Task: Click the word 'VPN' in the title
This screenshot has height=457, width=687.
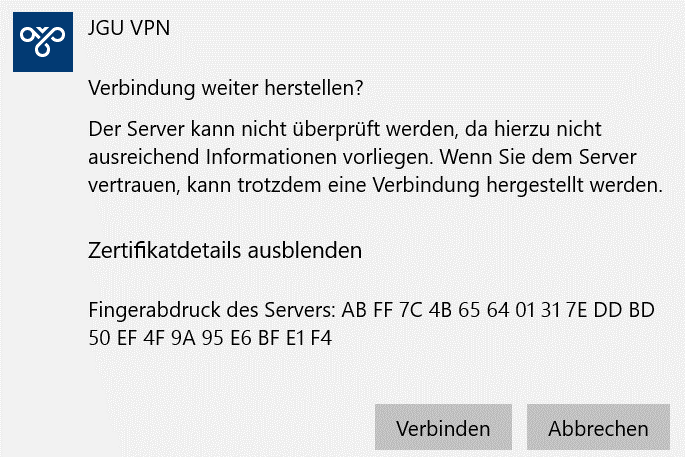Action: [x=150, y=28]
